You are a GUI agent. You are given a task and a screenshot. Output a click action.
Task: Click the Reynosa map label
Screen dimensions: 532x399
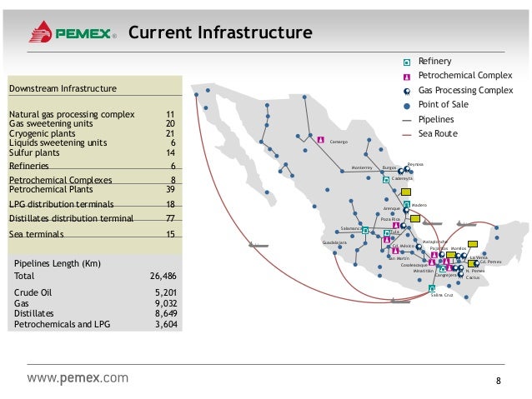pos(415,164)
